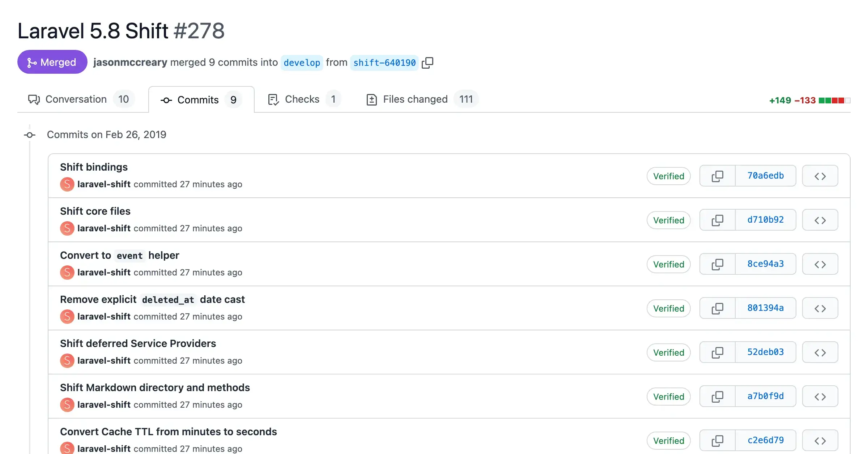Click laravel-shift avatar on deleted_at date cast commit
Viewport: 868px width, 454px height.
click(x=67, y=317)
